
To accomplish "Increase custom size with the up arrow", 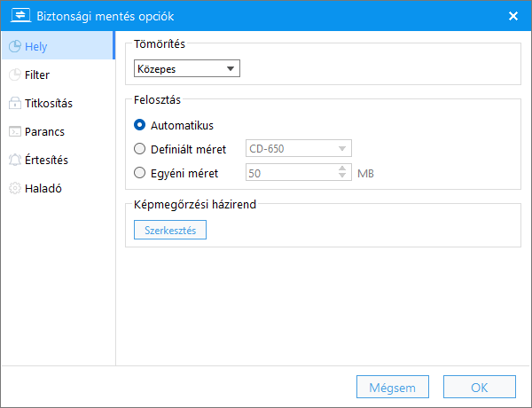I will 342,169.
